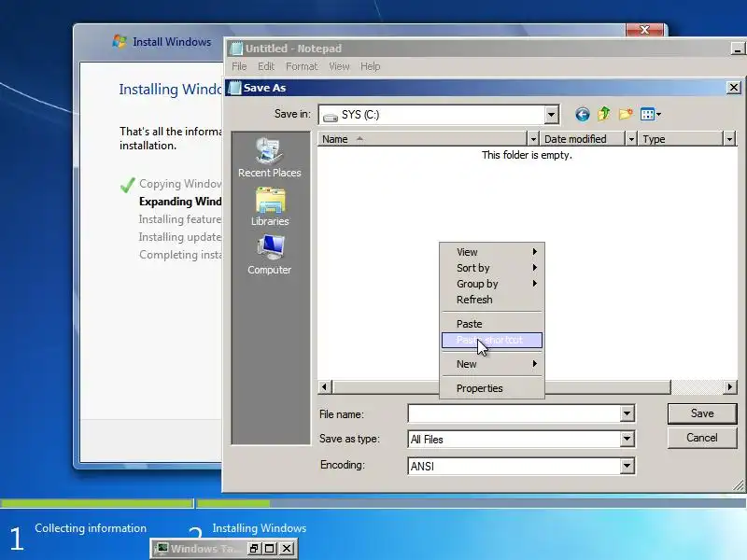Create a new folder icon
This screenshot has height=560, width=747.
pyautogui.click(x=626, y=114)
